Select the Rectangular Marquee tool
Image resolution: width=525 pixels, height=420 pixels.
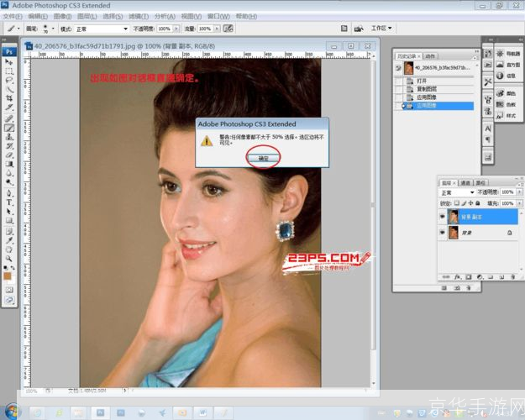(9, 71)
